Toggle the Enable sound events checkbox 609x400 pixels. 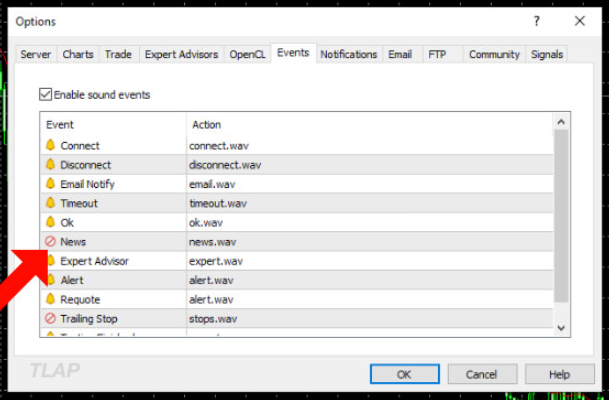pos(45,94)
